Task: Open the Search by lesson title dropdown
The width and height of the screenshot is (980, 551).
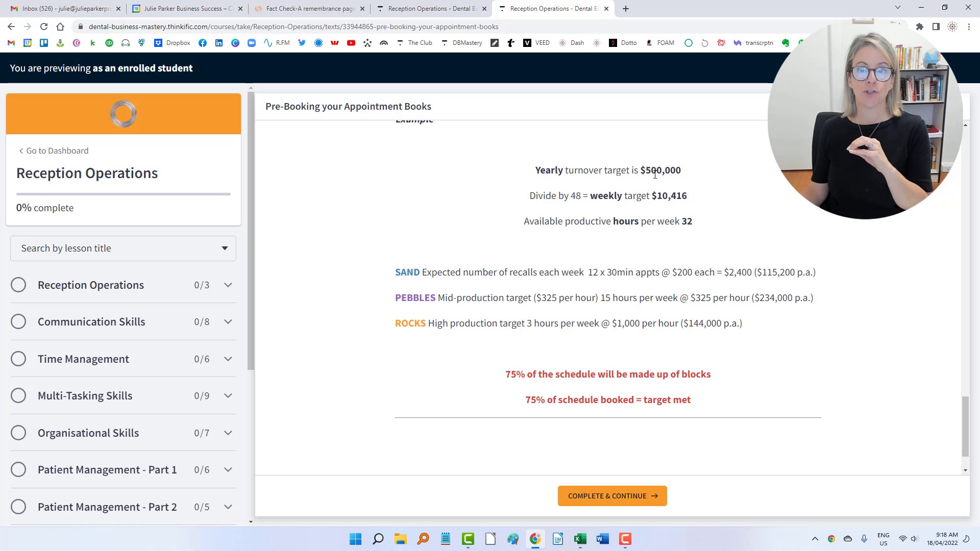Action: [x=123, y=248]
